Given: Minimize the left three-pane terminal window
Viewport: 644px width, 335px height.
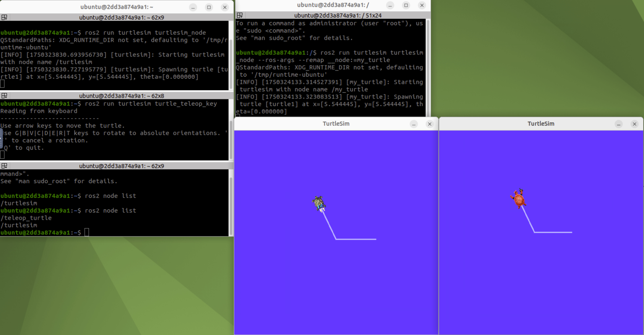Looking at the screenshot, I should coord(193,7).
